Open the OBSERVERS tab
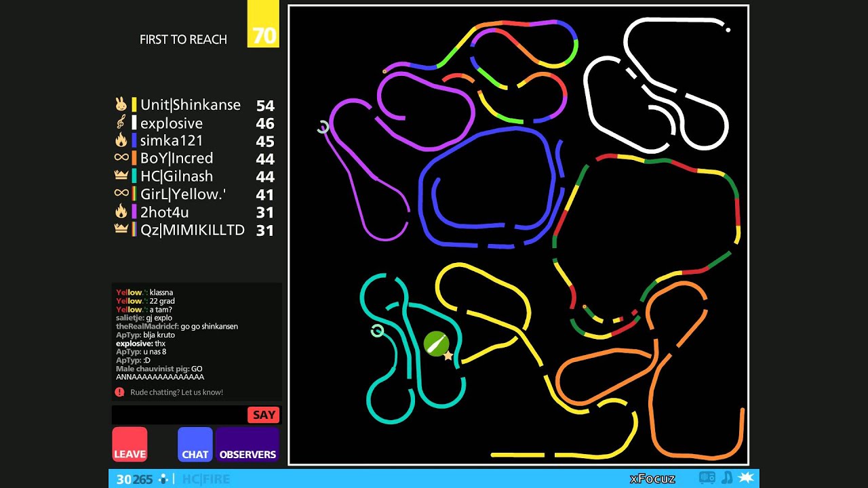 (x=248, y=445)
